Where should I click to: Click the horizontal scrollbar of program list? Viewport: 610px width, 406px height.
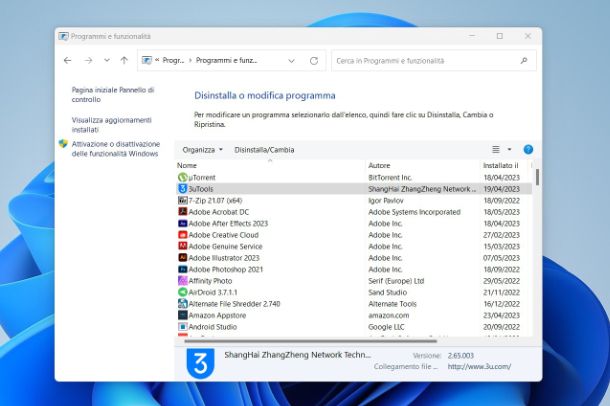click(310, 341)
